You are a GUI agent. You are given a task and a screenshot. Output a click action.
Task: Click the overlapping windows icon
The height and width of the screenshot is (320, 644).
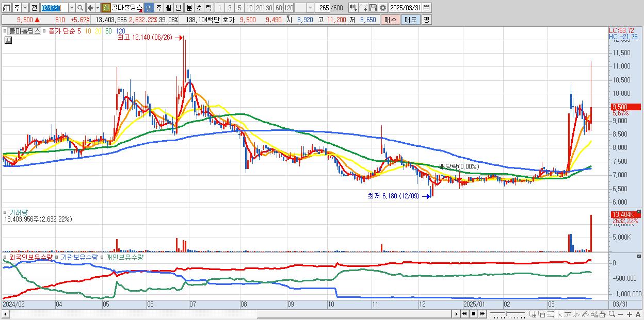tap(541, 314)
